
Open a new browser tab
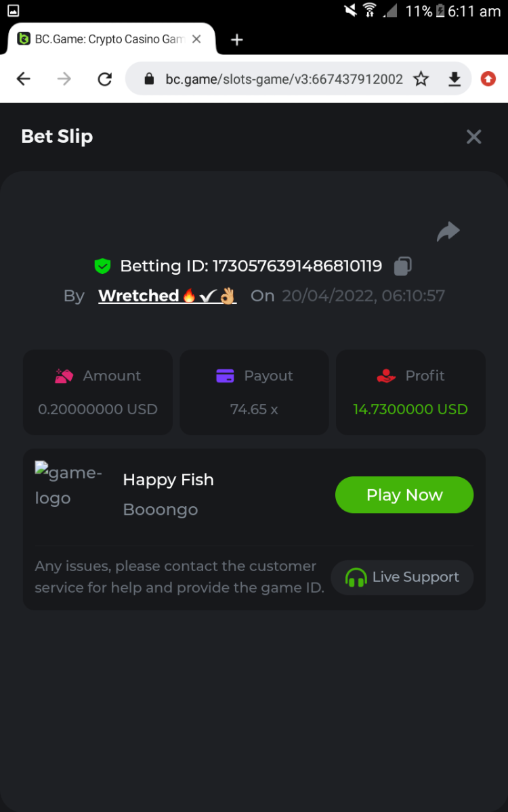[236, 39]
